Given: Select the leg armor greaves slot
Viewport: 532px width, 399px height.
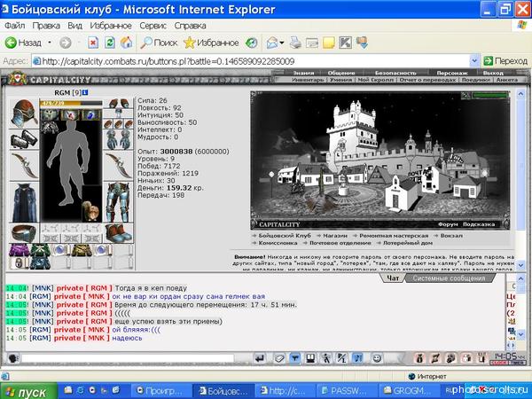Looking at the screenshot, I should (118, 202).
